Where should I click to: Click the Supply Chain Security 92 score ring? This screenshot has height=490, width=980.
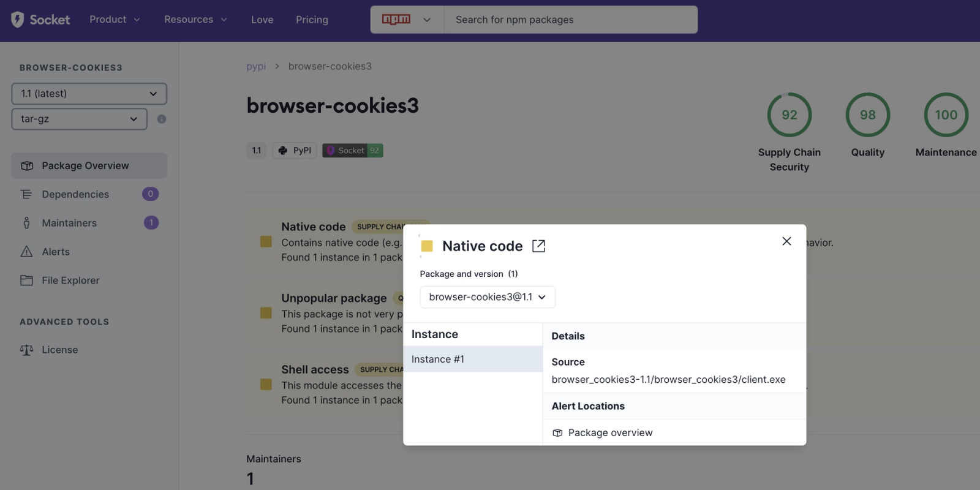[x=790, y=115]
